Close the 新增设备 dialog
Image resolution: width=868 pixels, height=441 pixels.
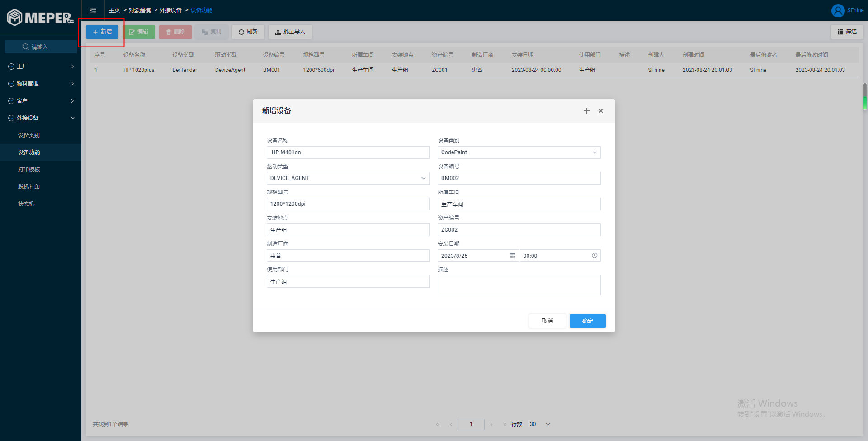(601, 111)
